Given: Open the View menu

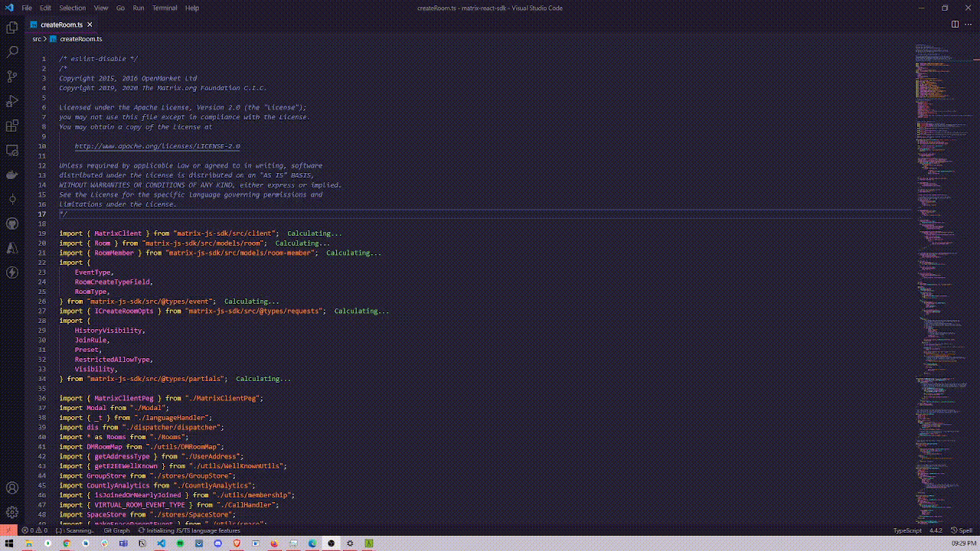Looking at the screenshot, I should coord(101,8).
